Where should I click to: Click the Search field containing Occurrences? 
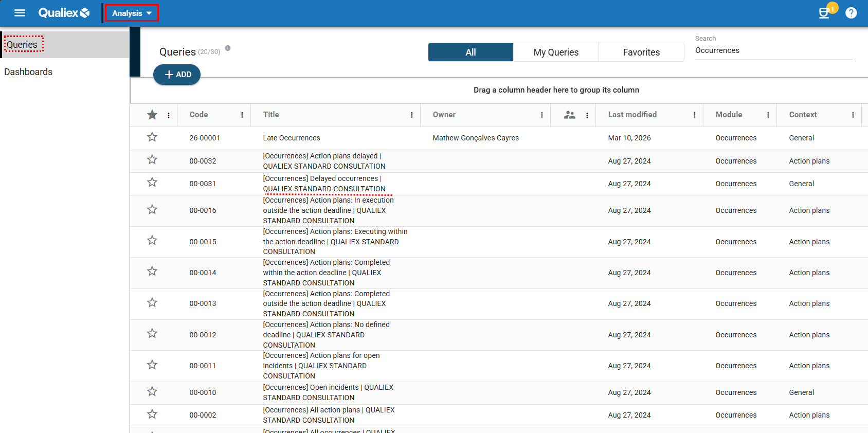(773, 50)
